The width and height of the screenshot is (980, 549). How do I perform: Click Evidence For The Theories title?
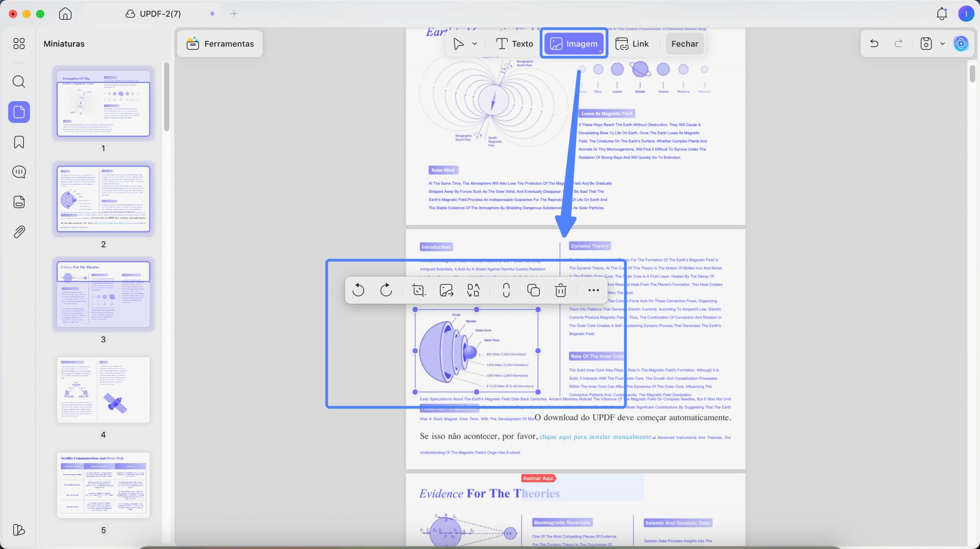489,493
